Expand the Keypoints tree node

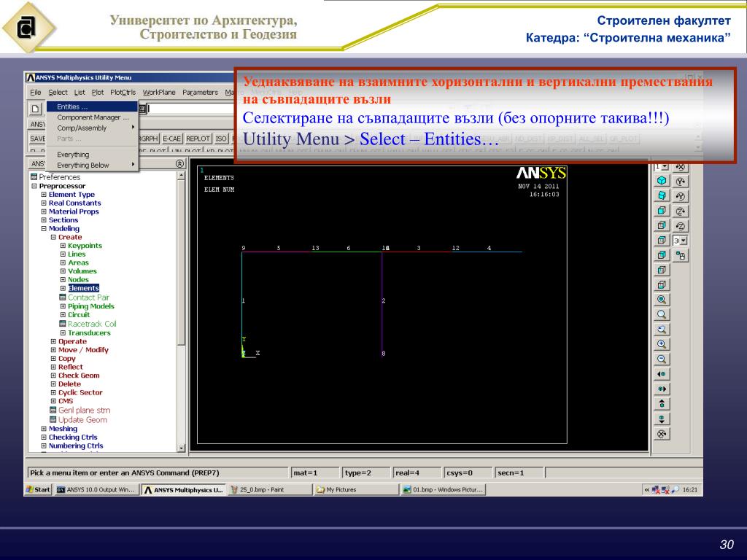coord(63,246)
